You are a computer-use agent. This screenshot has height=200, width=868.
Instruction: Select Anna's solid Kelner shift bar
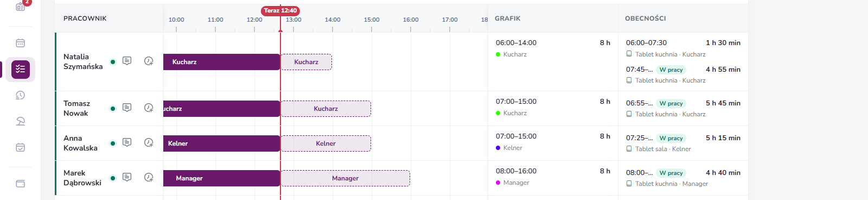point(221,143)
